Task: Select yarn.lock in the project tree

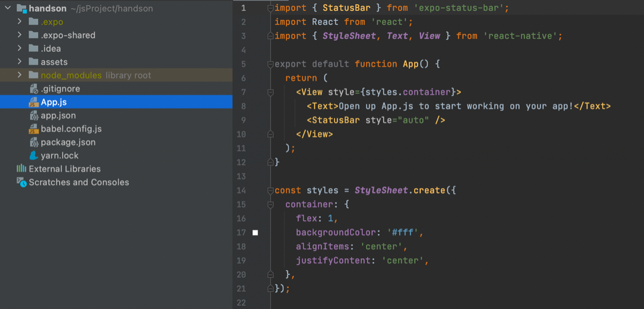Action: [60, 156]
